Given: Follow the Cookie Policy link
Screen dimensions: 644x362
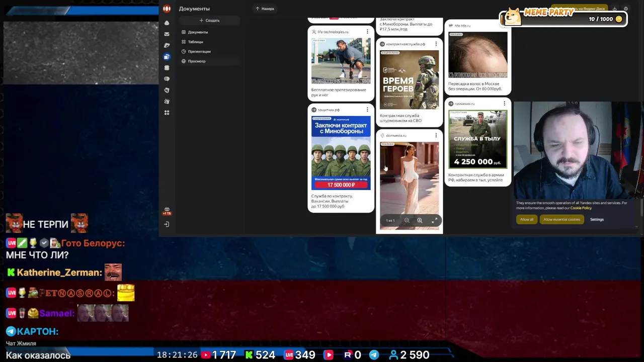Looking at the screenshot, I should click(x=581, y=208).
